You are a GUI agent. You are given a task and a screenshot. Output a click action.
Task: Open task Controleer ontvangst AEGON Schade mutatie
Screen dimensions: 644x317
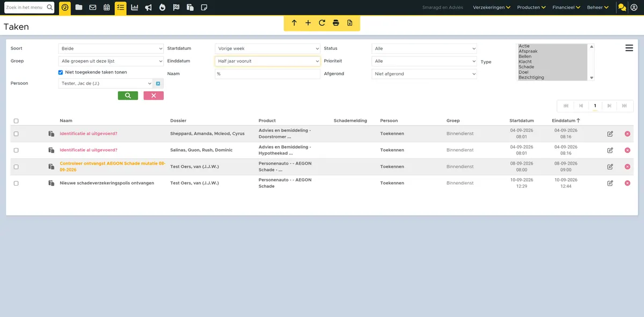click(x=113, y=167)
